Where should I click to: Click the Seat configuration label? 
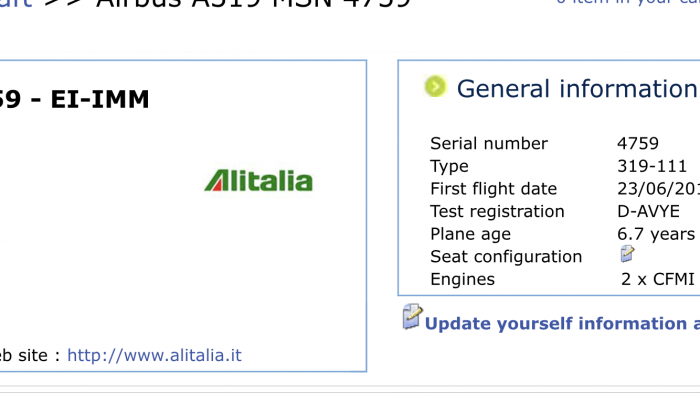[506, 257]
